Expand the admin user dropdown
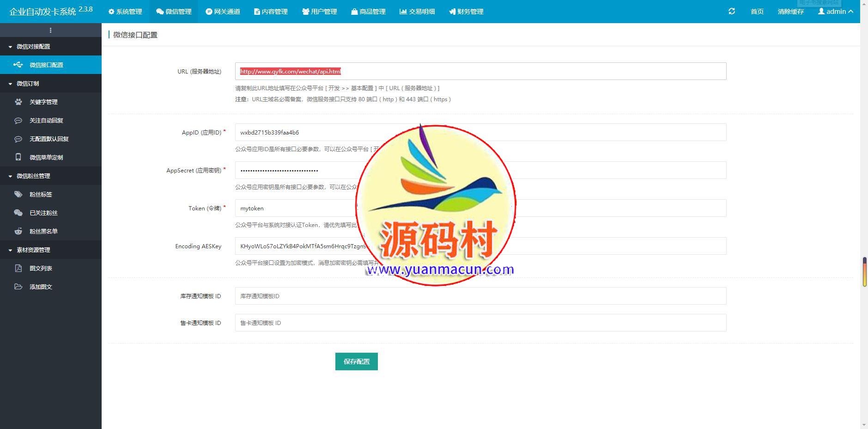Viewport: 868px width, 429px height. point(835,12)
